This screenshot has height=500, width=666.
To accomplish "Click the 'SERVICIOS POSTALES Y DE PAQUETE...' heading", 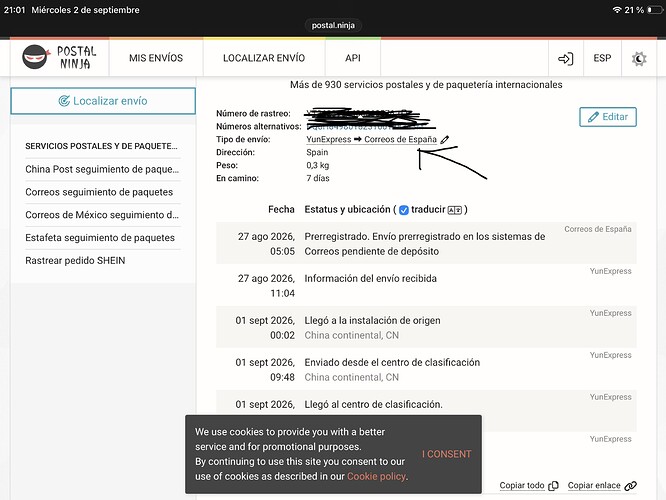I will 101,146.
